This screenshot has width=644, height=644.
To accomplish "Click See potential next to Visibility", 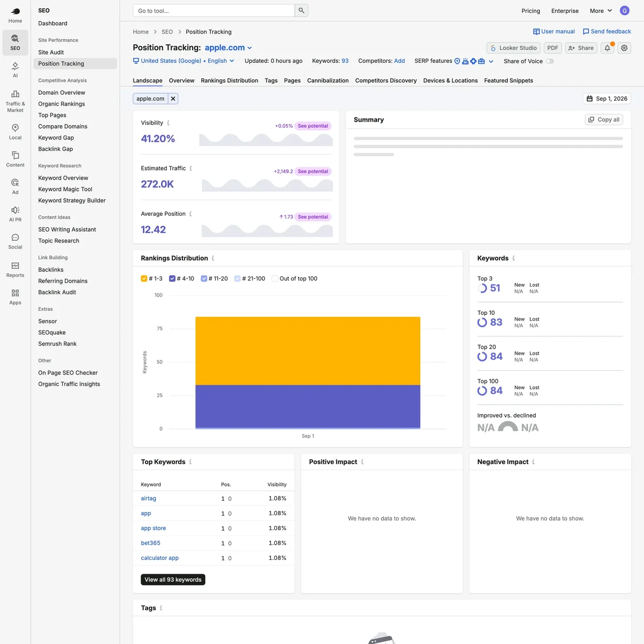I will tap(313, 126).
